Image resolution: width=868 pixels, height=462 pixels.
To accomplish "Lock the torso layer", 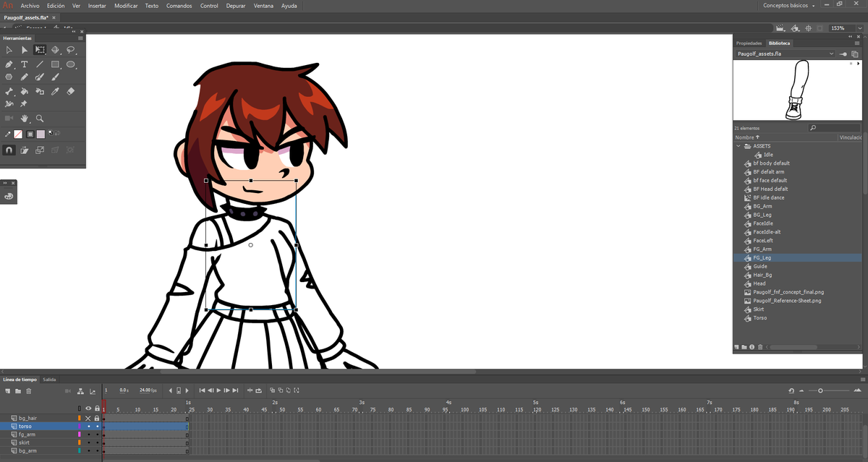I will 97,427.
